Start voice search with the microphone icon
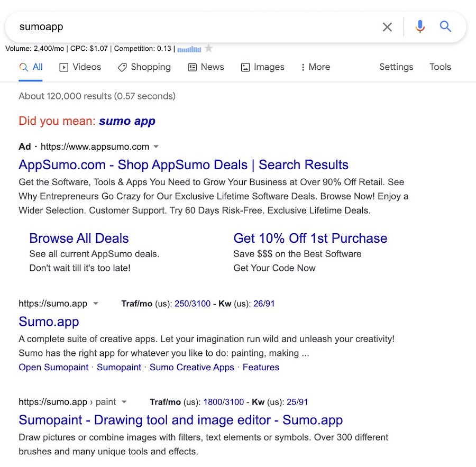This screenshot has width=476, height=467. point(420,27)
